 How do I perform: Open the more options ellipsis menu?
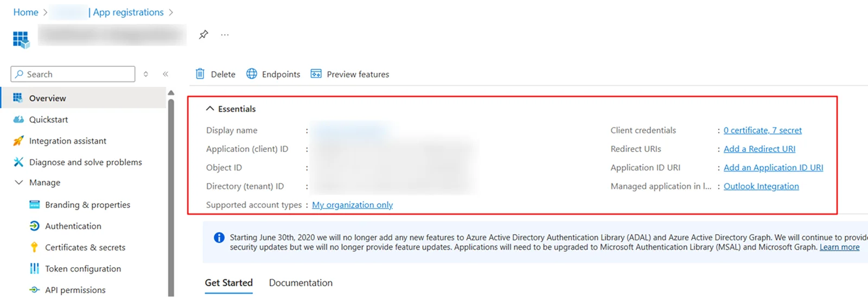point(225,35)
